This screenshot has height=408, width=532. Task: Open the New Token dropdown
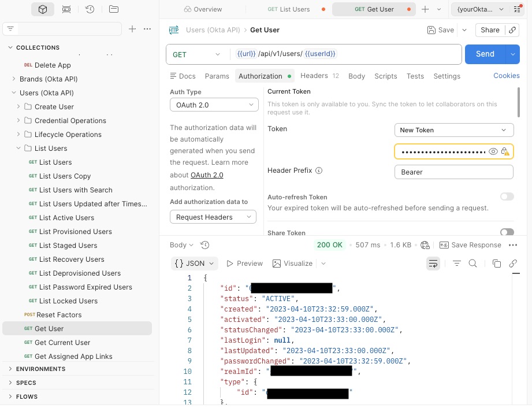454,130
